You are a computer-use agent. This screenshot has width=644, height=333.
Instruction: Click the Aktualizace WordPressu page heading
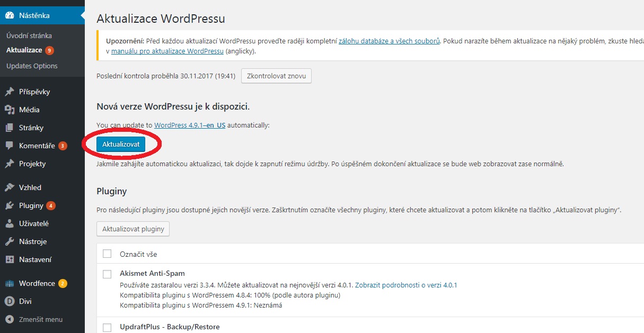[x=161, y=19]
